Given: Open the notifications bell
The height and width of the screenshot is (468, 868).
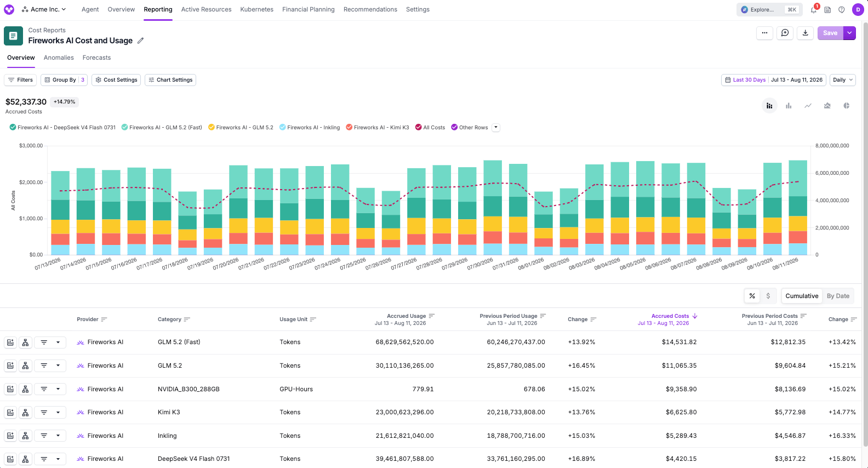Looking at the screenshot, I should pos(814,9).
